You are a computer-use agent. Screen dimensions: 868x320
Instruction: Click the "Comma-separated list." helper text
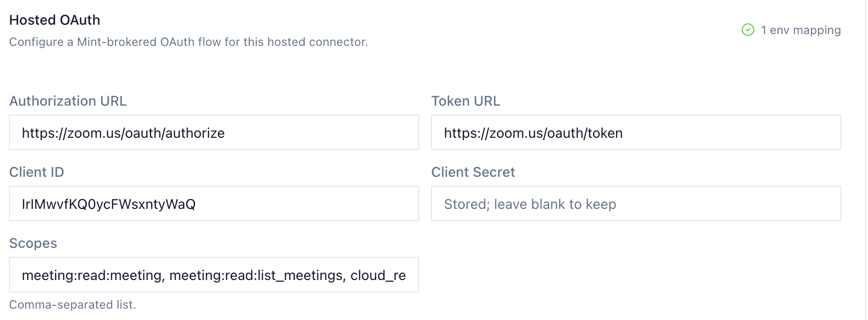click(x=73, y=305)
